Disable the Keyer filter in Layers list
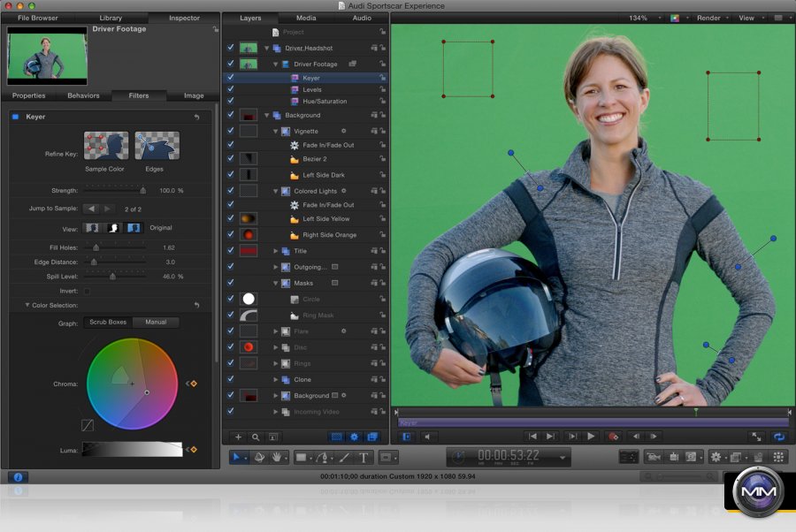 [230, 78]
